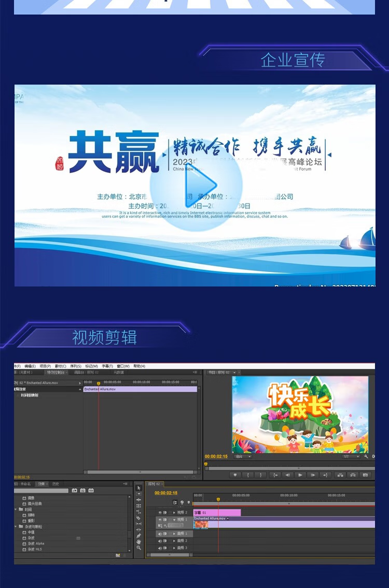Step back one frame in program monitor
Viewport: 389px width, 588px height.
pyautogui.click(x=287, y=475)
